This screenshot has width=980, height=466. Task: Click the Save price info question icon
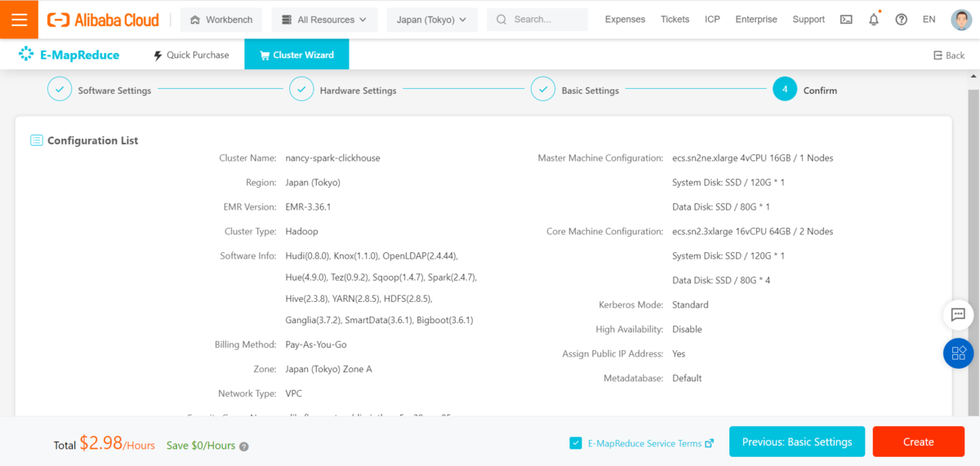coord(244,446)
